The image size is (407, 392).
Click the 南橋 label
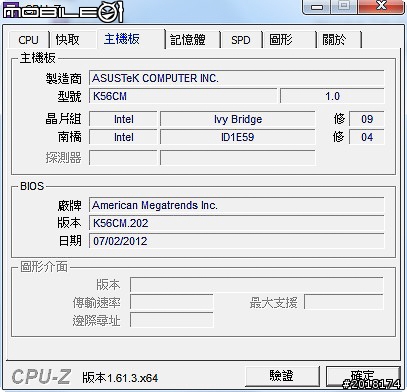coord(70,137)
